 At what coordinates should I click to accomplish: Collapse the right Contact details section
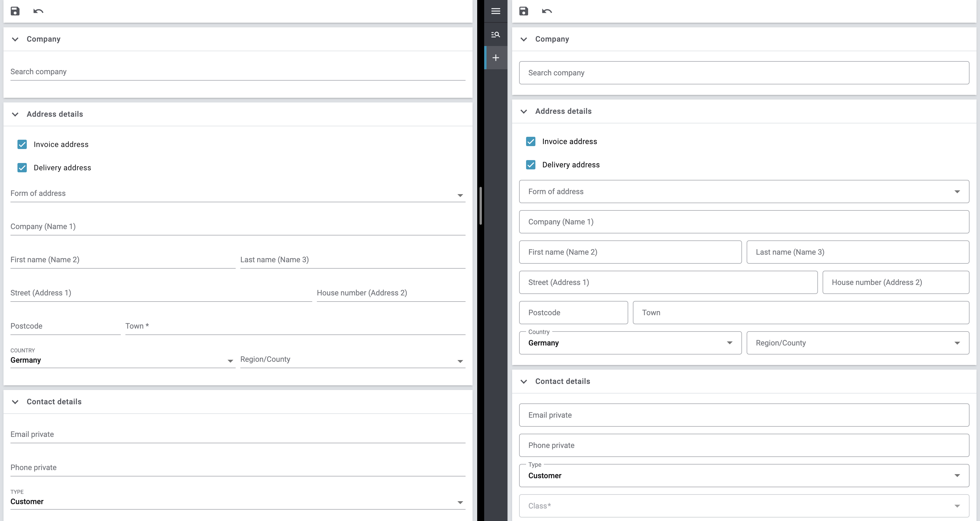click(x=523, y=381)
